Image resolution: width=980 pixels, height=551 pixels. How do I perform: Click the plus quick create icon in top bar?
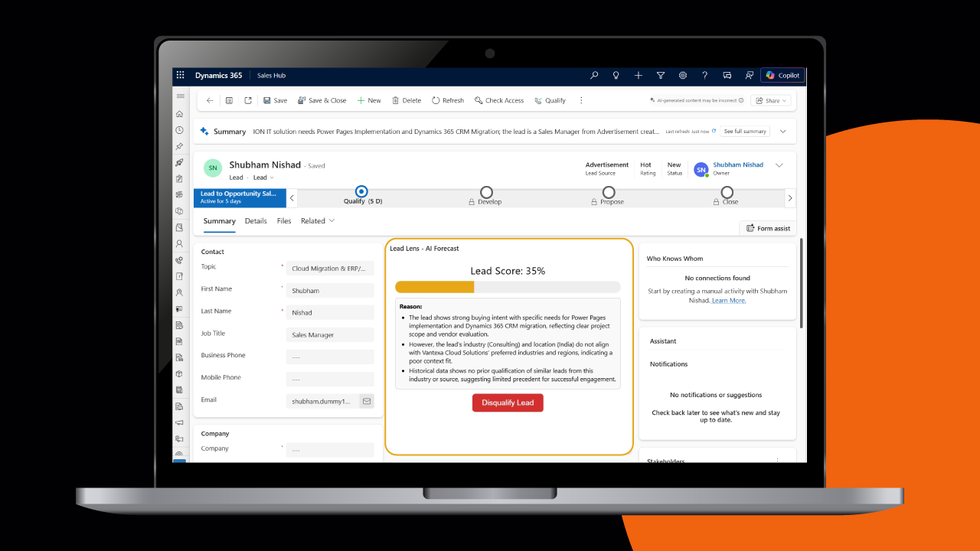[639, 76]
